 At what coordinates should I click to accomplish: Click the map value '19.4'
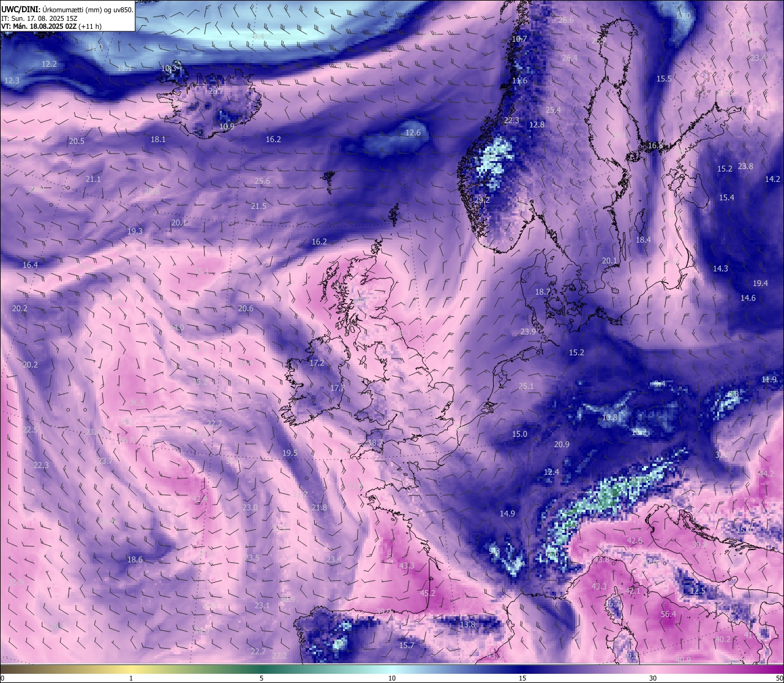click(760, 284)
